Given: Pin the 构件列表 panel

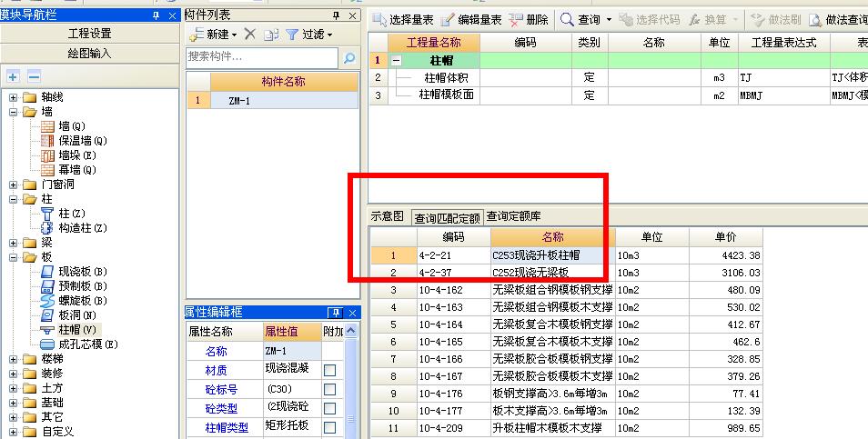Looking at the screenshot, I should pyautogui.click(x=336, y=15).
